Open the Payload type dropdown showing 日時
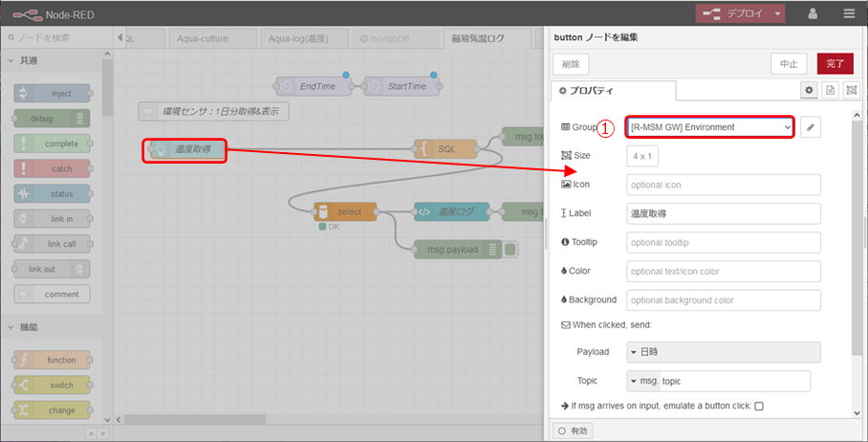The height and width of the screenshot is (442, 868). (723, 352)
